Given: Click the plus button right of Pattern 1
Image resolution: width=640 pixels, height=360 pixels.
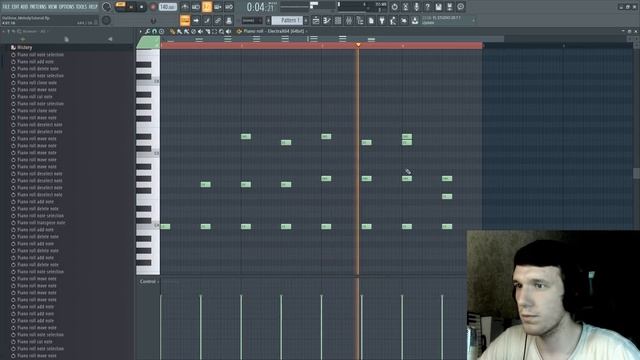Looking at the screenshot, I should (306, 20).
